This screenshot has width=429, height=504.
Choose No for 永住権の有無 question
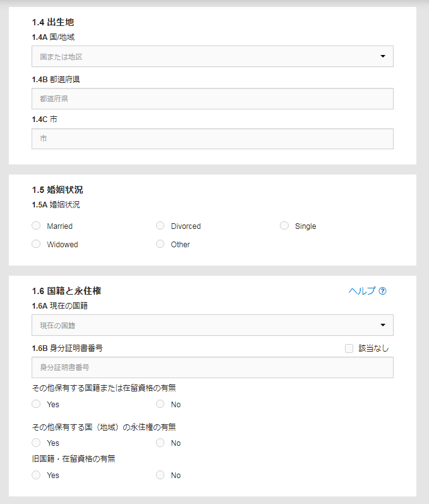click(x=160, y=443)
